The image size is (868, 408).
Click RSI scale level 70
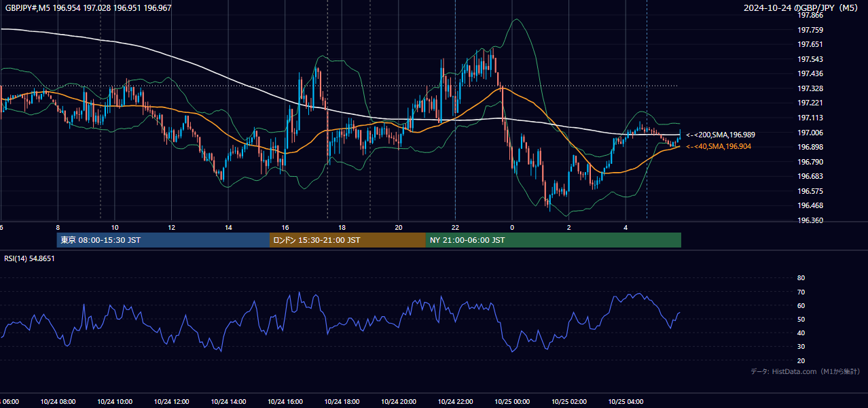801,292
